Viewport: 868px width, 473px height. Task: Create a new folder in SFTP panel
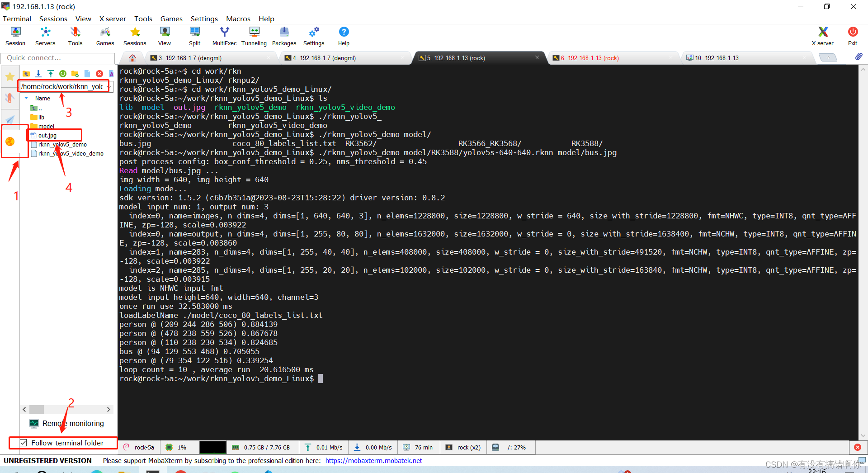coord(75,74)
